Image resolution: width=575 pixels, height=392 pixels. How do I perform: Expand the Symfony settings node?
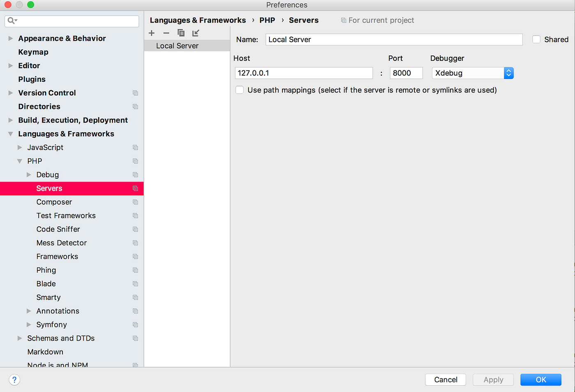point(29,325)
